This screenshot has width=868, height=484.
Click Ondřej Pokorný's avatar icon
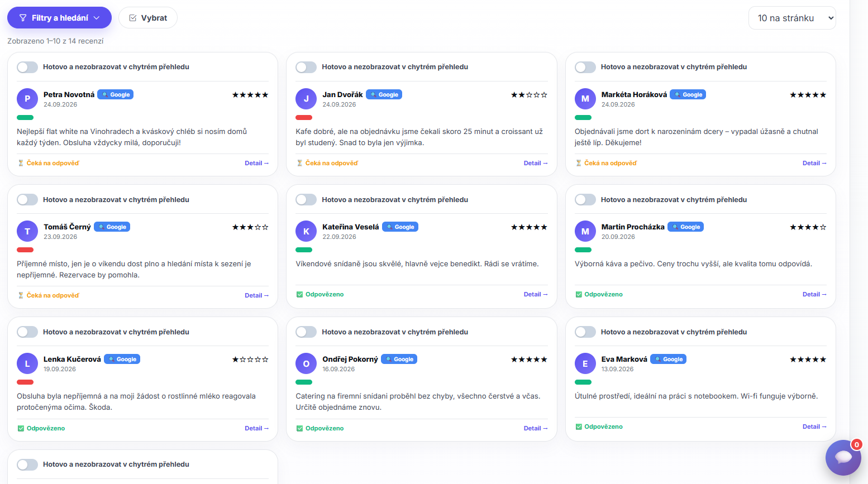(306, 363)
